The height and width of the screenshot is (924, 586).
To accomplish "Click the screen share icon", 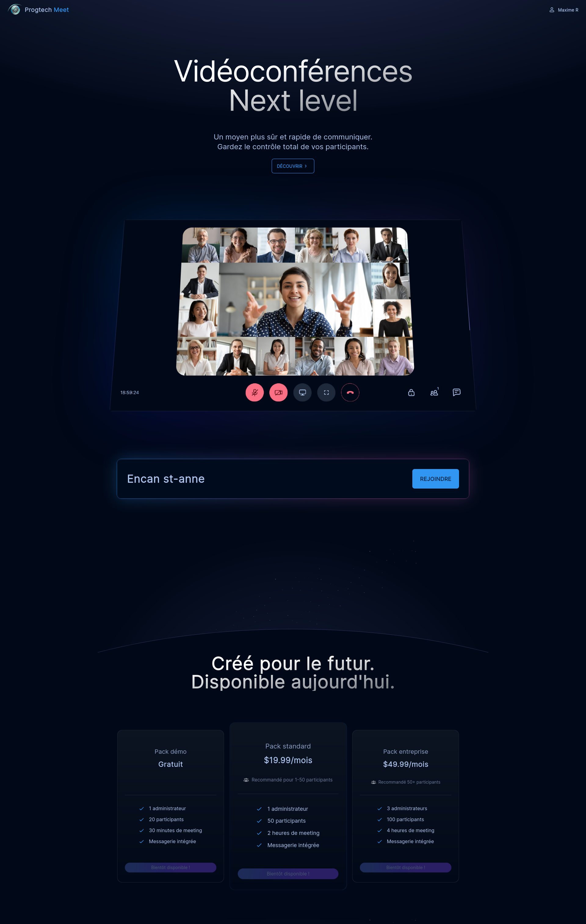I will pos(302,392).
